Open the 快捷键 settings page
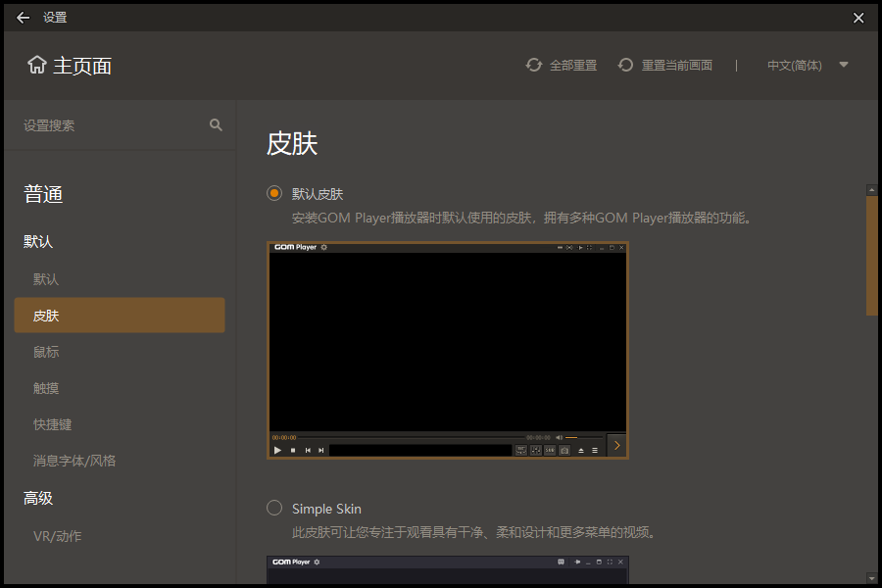 coord(52,423)
